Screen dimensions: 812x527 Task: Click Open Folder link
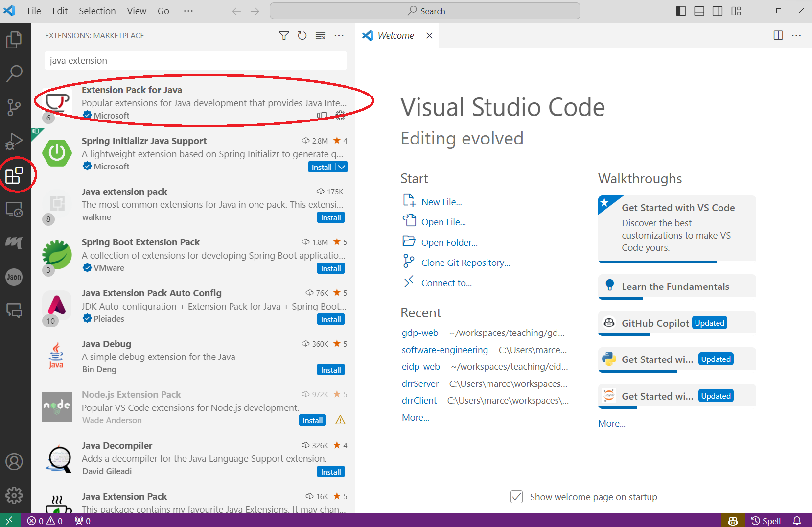click(x=449, y=242)
